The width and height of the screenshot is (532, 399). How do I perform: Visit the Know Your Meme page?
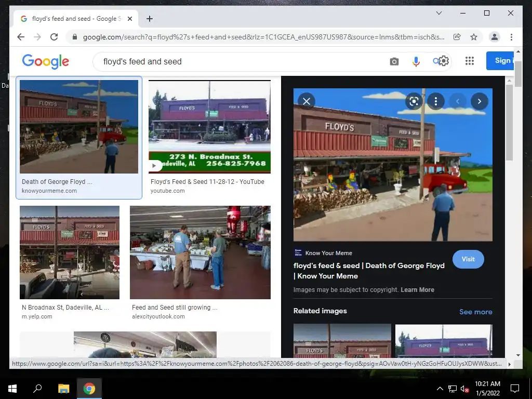[x=468, y=259]
